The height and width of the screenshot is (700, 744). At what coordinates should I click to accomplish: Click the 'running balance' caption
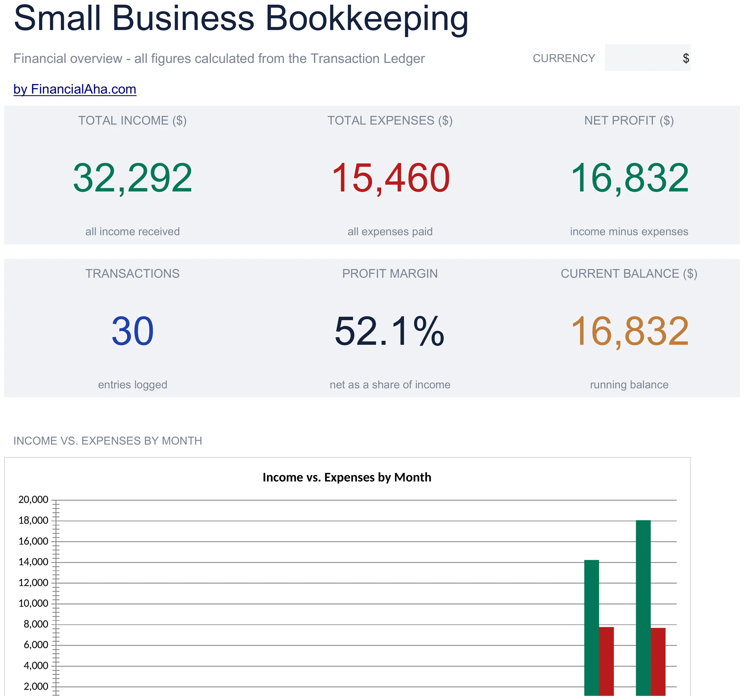coord(629,384)
